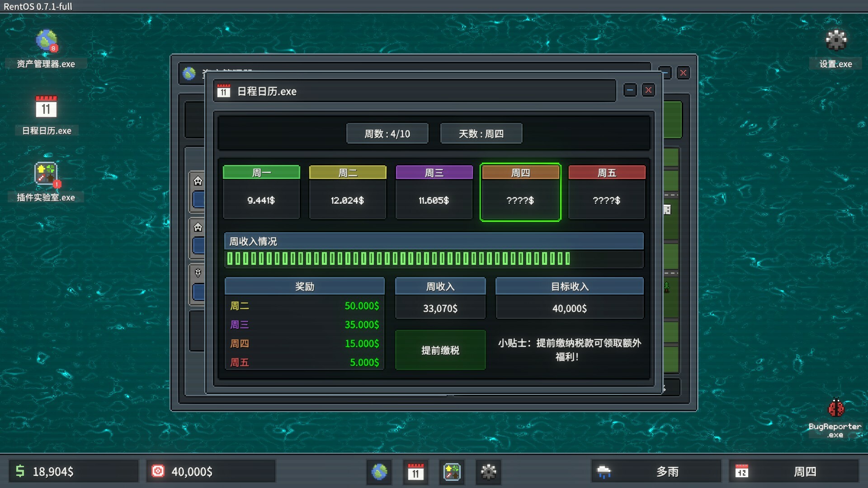Click the gear icon in the taskbar
The width and height of the screenshot is (868, 488).
click(x=488, y=472)
